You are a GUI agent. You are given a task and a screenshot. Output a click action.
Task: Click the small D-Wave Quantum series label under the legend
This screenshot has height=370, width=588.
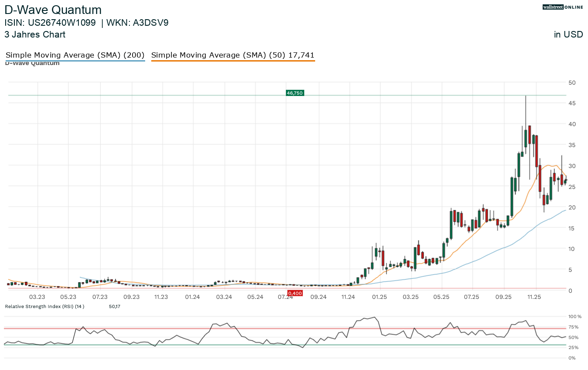32,64
